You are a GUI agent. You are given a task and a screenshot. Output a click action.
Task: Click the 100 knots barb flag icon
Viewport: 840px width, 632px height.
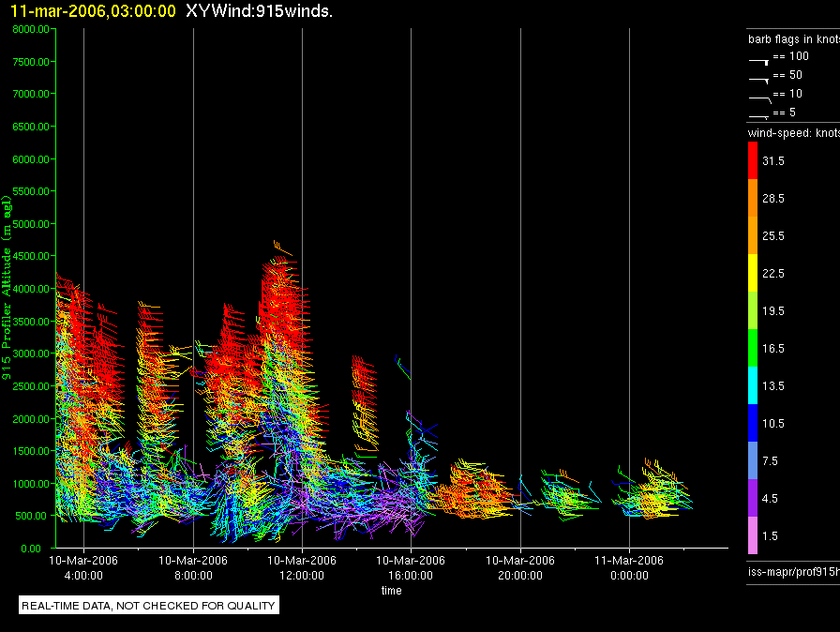(x=758, y=62)
